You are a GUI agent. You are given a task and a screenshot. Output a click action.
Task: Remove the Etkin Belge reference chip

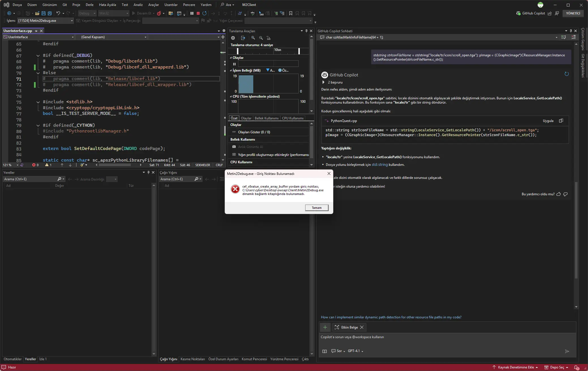click(x=362, y=327)
